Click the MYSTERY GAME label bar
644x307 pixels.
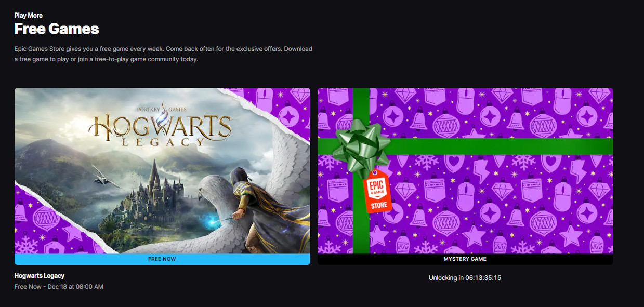click(465, 259)
